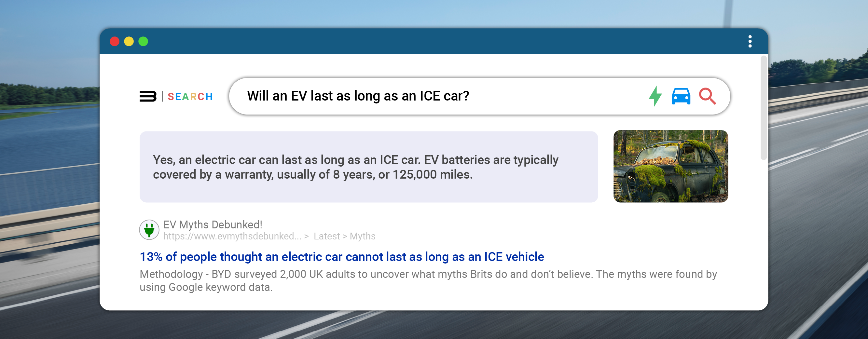
Task: Select the Myths breadcrumb
Action: click(363, 236)
